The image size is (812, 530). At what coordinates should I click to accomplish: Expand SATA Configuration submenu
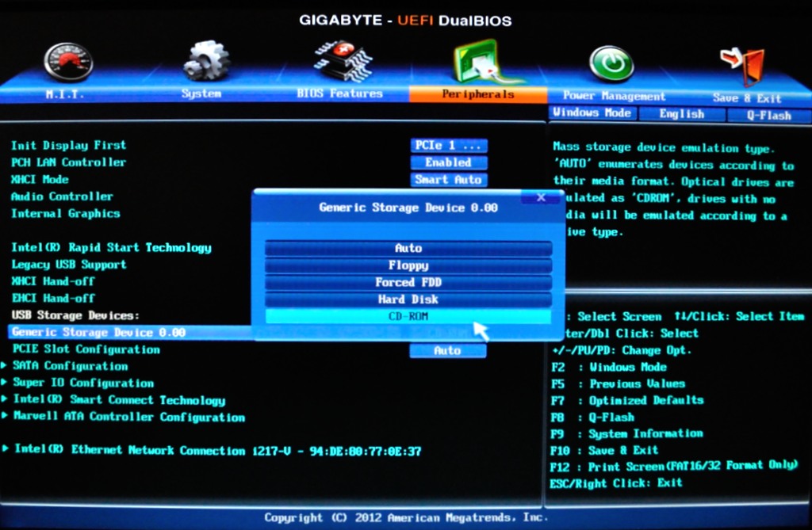[x=70, y=366]
